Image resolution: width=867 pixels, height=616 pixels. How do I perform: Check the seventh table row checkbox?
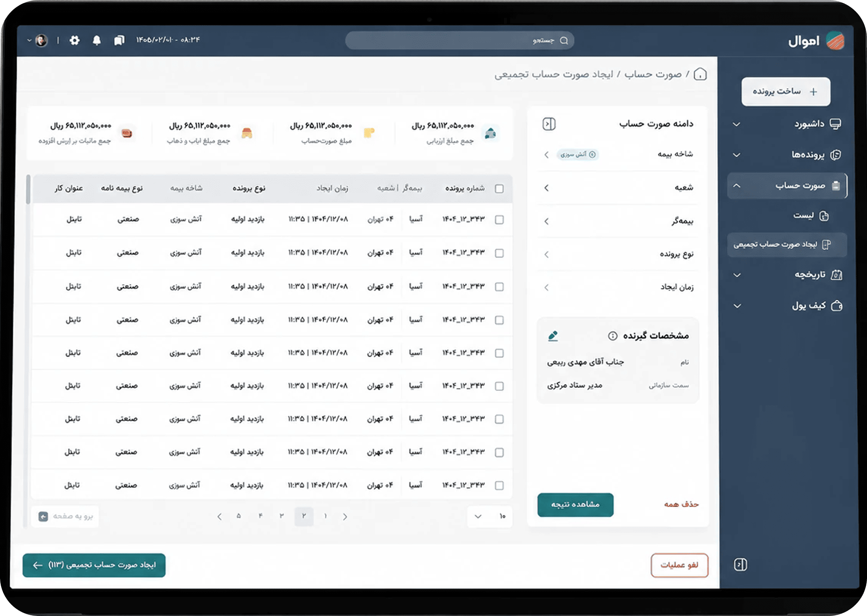(500, 419)
